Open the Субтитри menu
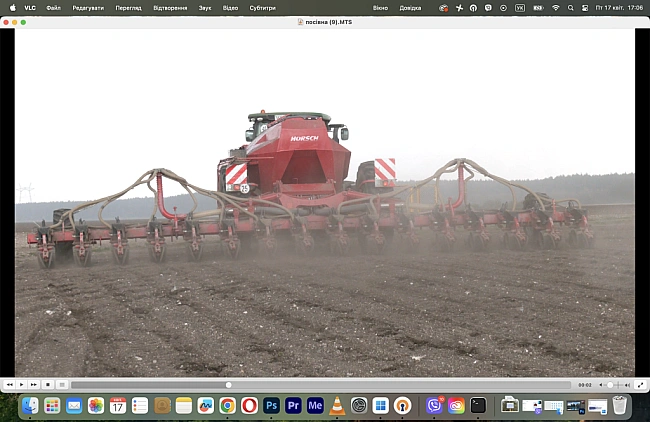The image size is (650, 422). point(262,7)
